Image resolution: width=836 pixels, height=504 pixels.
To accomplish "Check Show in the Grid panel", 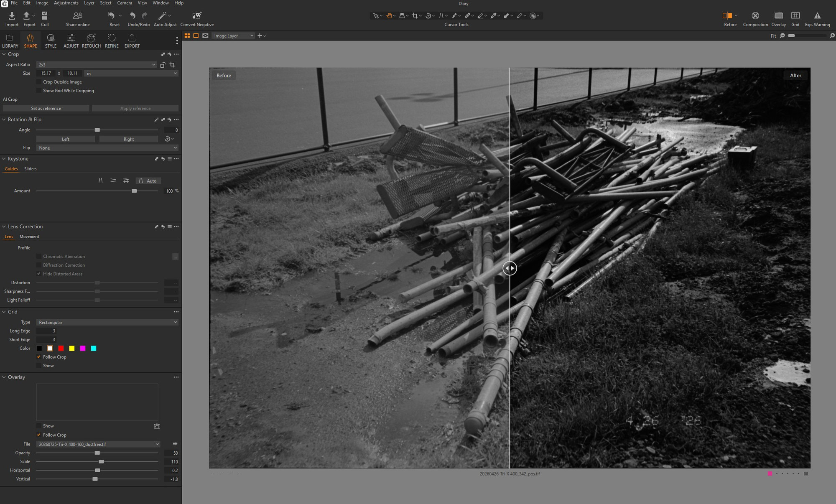I will point(39,366).
